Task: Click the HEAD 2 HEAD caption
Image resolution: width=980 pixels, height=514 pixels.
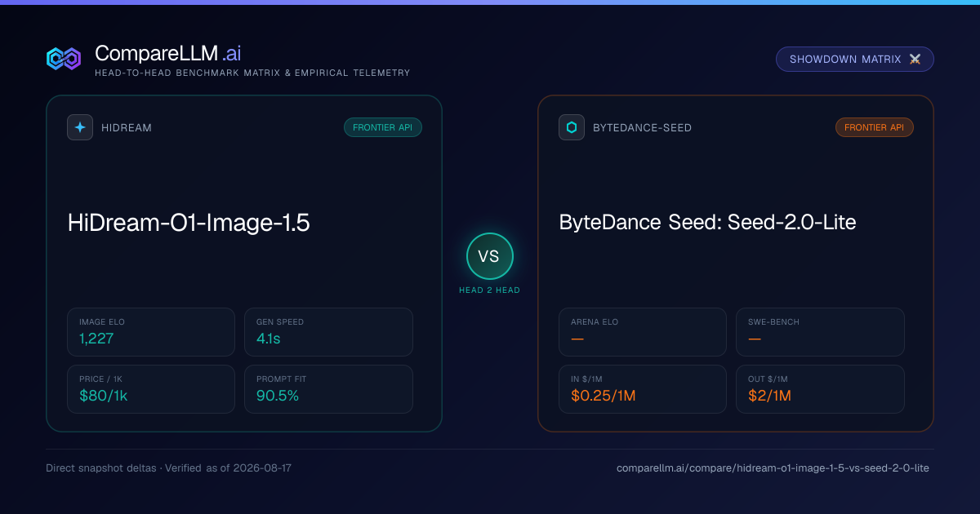Action: (x=489, y=290)
